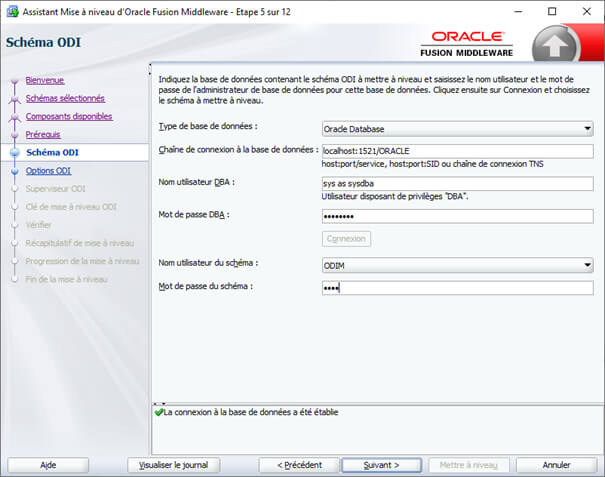The image size is (605, 477).
Task: Click the Connexion button
Action: [x=346, y=239]
